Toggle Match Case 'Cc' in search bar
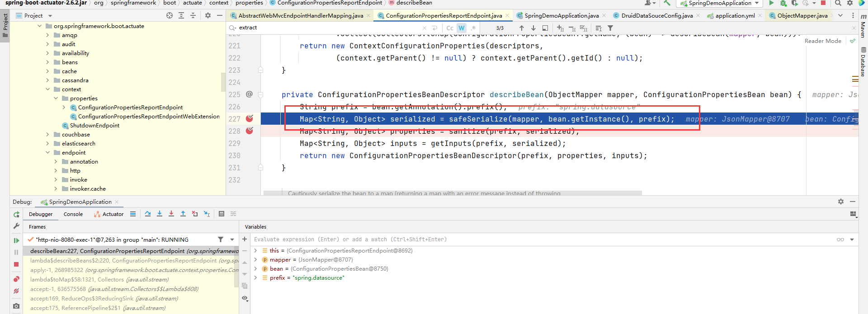Screen dimensions: 868x314 click(x=450, y=28)
